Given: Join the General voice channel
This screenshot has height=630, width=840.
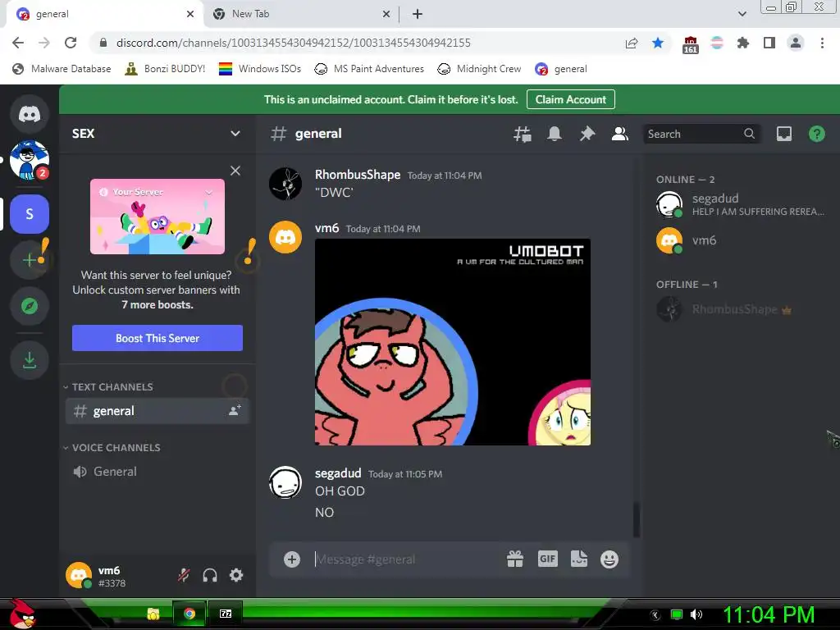Looking at the screenshot, I should 157,472.
